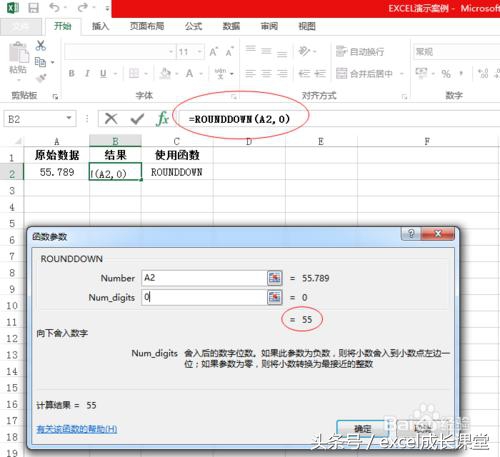Click the Borders icon
Screen dimensions: 500x457
(134, 73)
